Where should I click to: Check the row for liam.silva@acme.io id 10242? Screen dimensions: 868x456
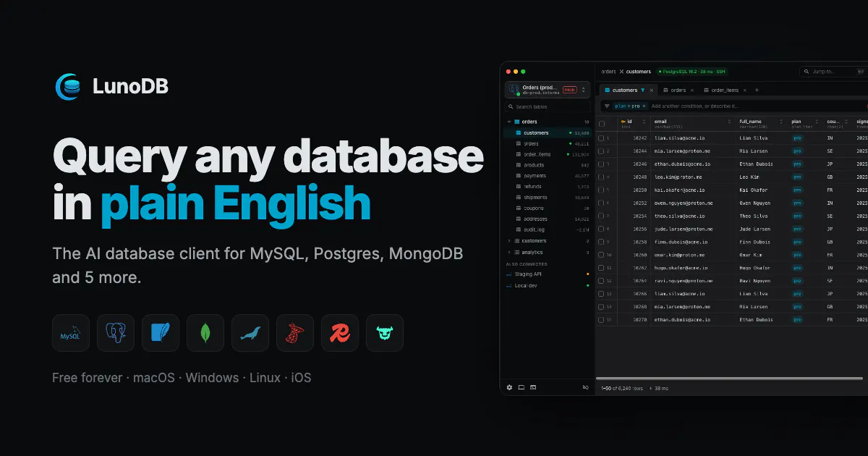click(x=602, y=138)
